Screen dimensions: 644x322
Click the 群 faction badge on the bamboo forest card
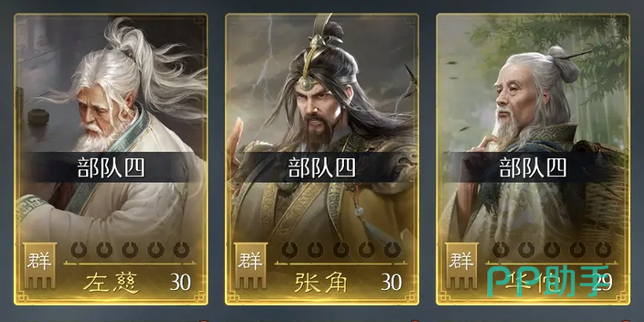(461, 266)
